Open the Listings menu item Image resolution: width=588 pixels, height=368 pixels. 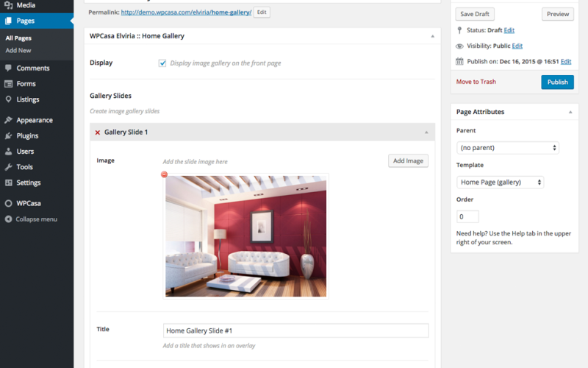tap(27, 99)
